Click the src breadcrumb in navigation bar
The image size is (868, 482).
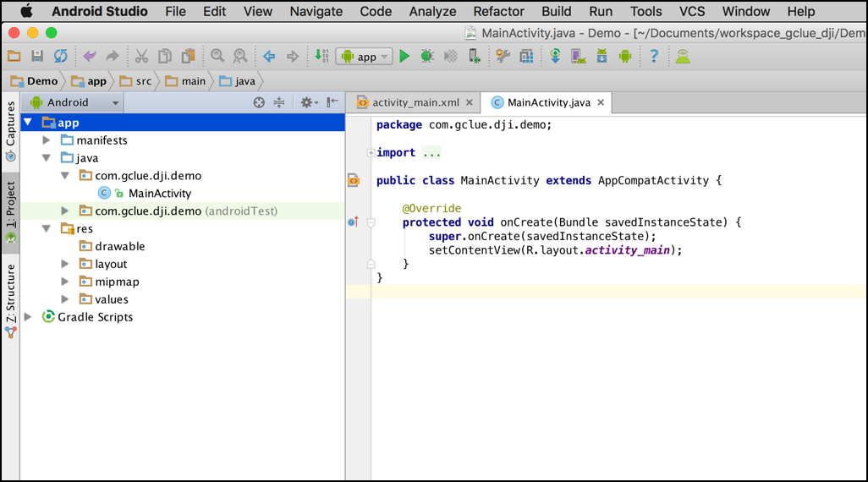[x=135, y=81]
